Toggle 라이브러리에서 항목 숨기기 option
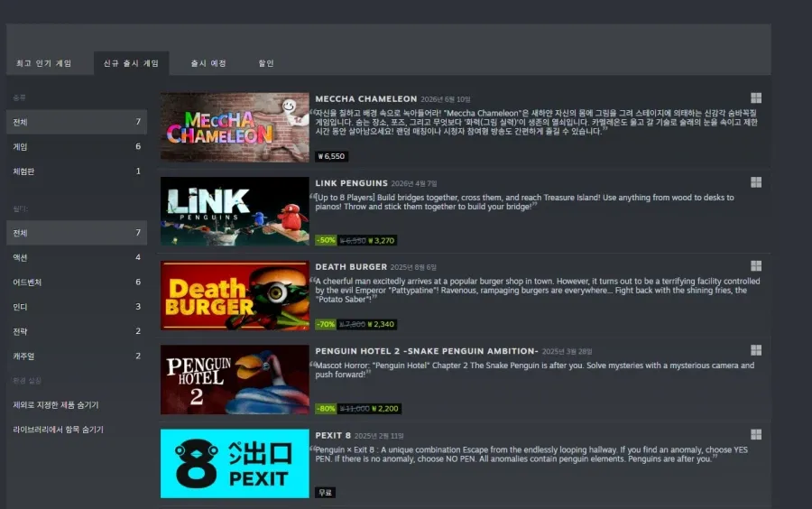Viewport: 812px width, 509px height. coord(58,430)
